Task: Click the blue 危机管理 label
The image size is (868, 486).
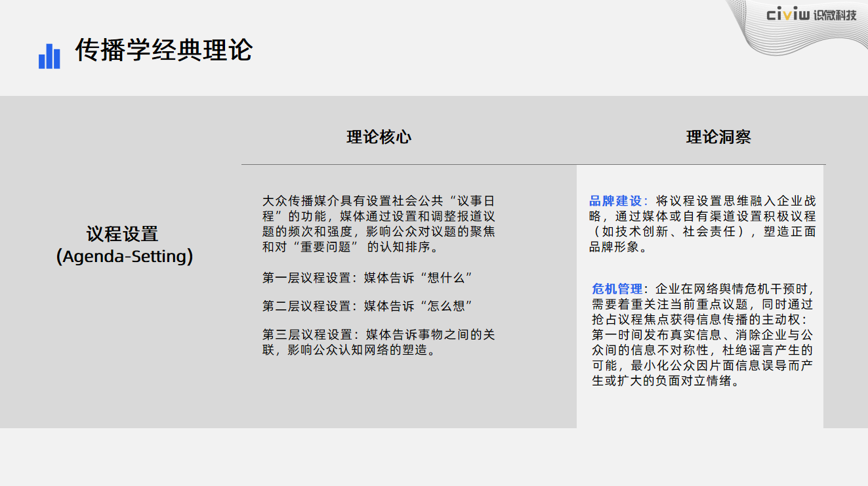Action: [x=617, y=290]
